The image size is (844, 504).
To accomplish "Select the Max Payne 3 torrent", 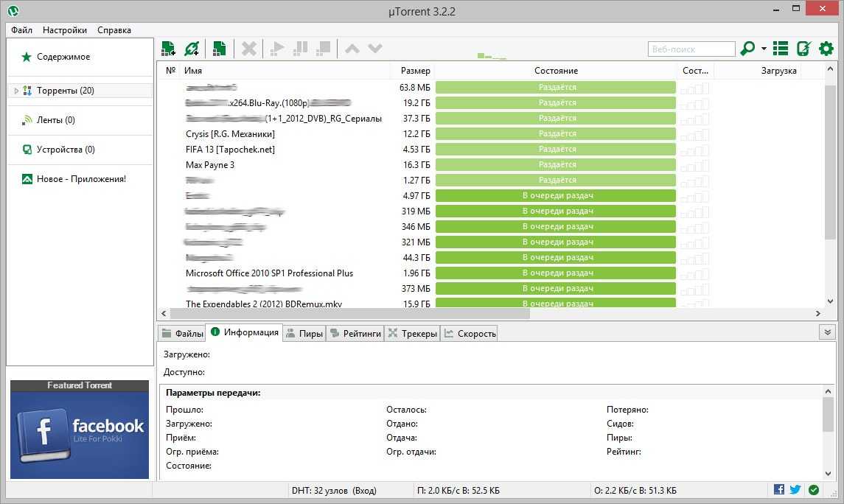I will point(210,164).
